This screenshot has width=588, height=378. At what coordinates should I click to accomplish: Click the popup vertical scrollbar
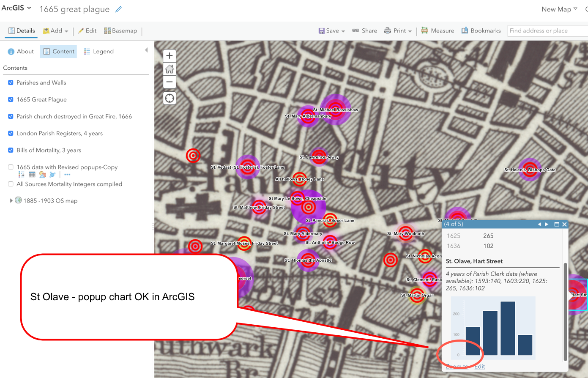point(565,312)
